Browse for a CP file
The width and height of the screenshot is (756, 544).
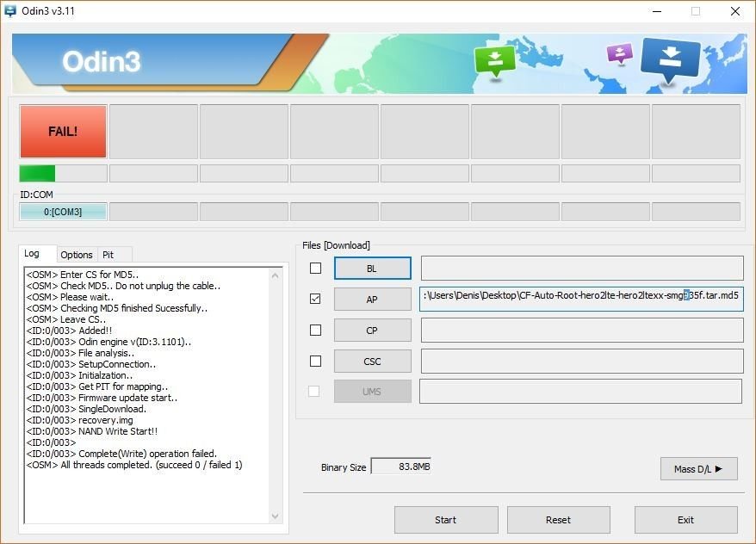click(x=372, y=331)
